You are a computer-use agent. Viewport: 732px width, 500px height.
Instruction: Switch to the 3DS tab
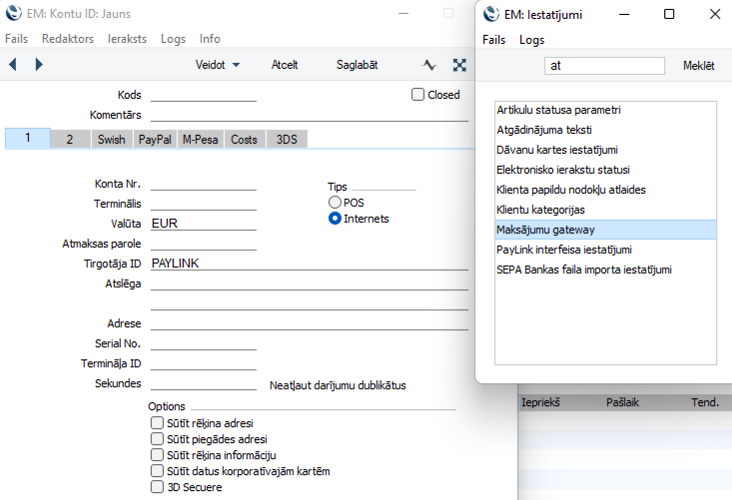pos(287,140)
